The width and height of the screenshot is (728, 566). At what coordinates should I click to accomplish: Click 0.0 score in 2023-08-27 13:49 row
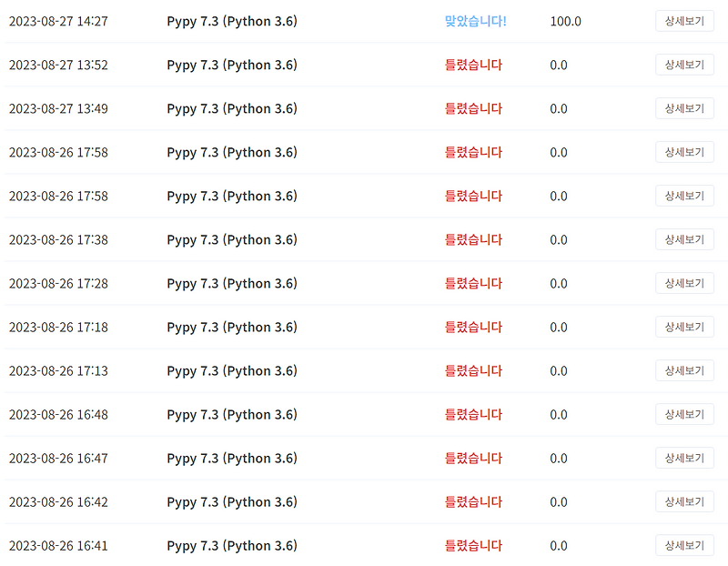(559, 108)
